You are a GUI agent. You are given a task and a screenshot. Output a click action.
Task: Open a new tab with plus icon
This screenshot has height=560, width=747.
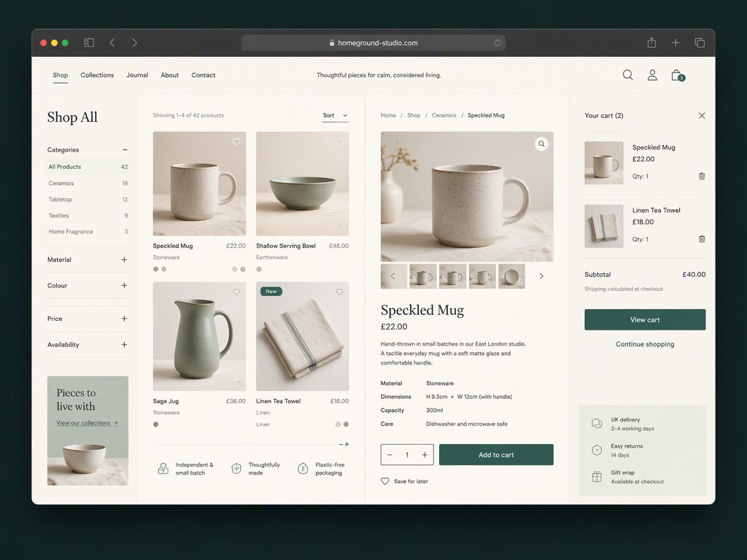pyautogui.click(x=675, y=43)
